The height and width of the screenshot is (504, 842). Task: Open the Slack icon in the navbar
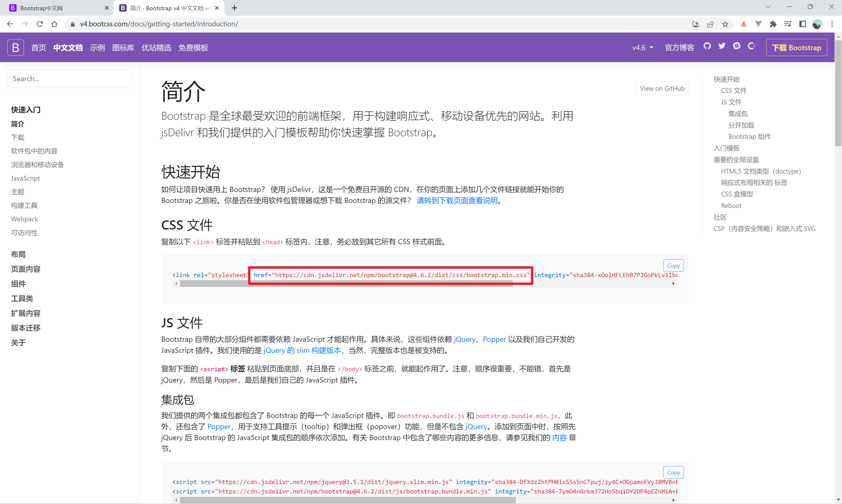pyautogui.click(x=736, y=47)
